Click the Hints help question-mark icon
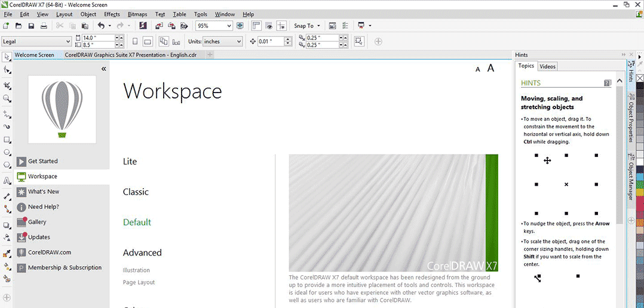 pos(608,83)
